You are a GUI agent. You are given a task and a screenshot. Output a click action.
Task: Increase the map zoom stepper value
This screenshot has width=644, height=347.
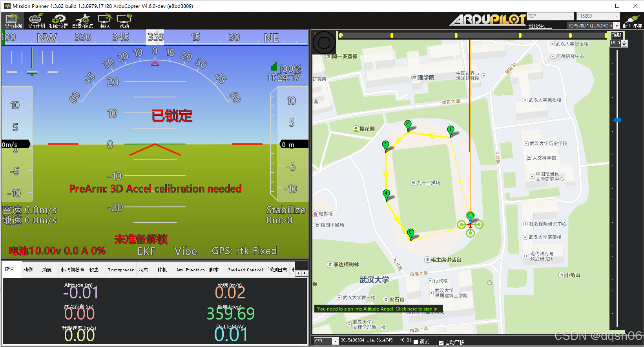tap(625, 42)
